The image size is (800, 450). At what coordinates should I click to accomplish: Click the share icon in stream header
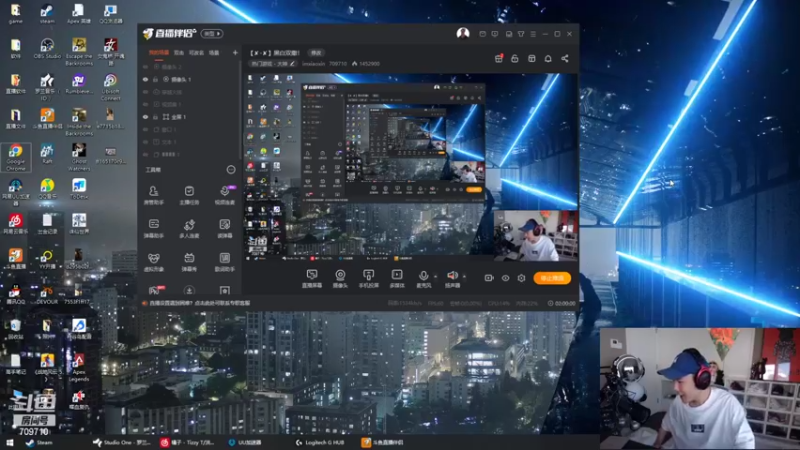pyautogui.click(x=565, y=59)
